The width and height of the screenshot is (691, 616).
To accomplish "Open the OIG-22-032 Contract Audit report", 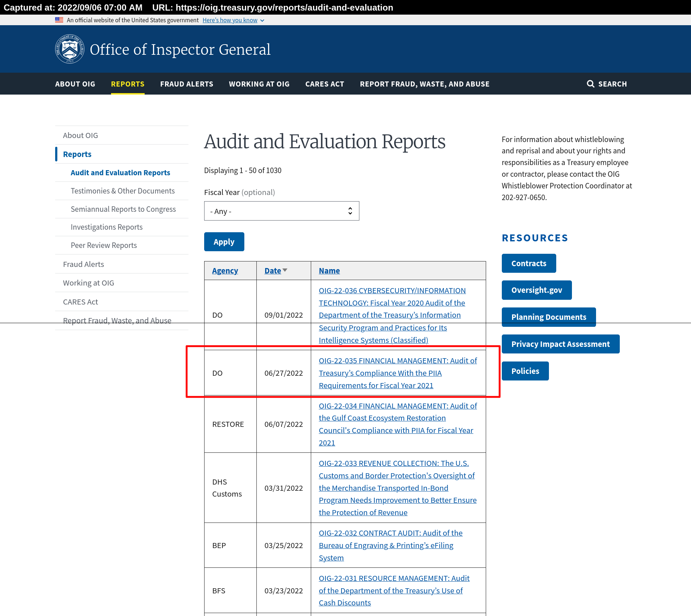I will pyautogui.click(x=390, y=546).
